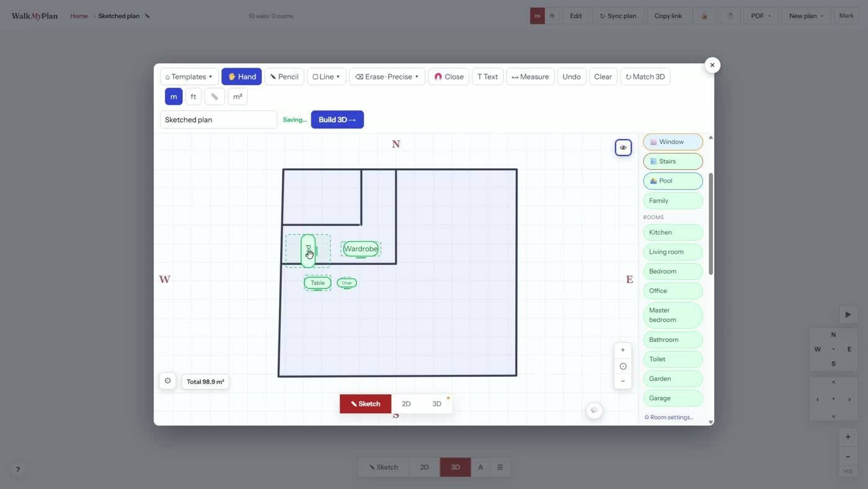Choose the Measure tool
Screen dimensions: 868x489
[530, 77]
